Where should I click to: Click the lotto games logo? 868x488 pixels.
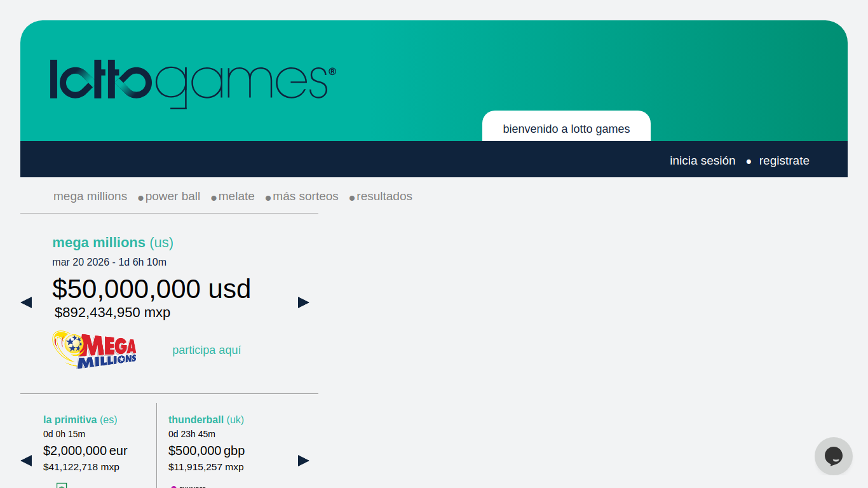[193, 84]
